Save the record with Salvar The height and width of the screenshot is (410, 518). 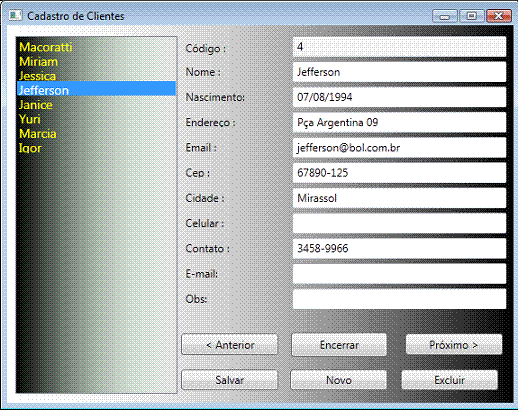(229, 380)
